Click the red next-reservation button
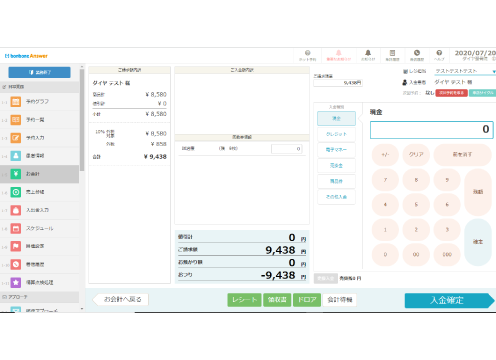The height and width of the screenshot is (360, 496). 451,93
